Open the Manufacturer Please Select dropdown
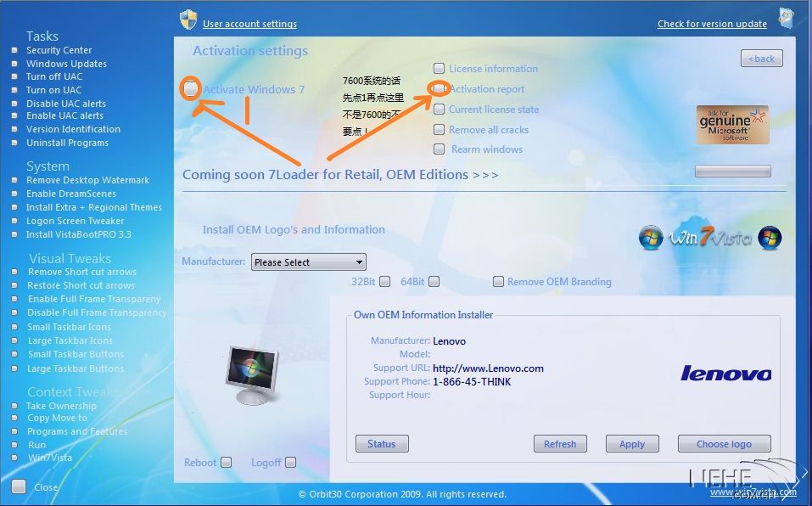This screenshot has height=506, width=812. point(309,262)
